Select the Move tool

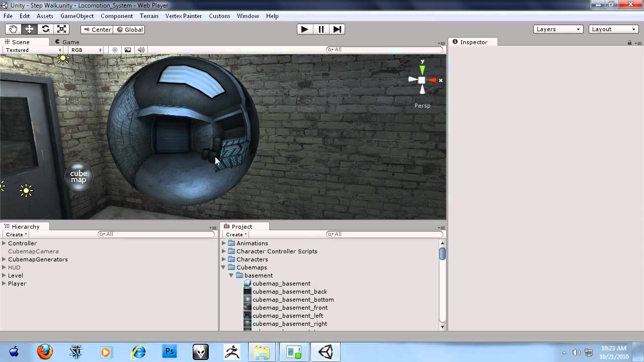tap(29, 29)
